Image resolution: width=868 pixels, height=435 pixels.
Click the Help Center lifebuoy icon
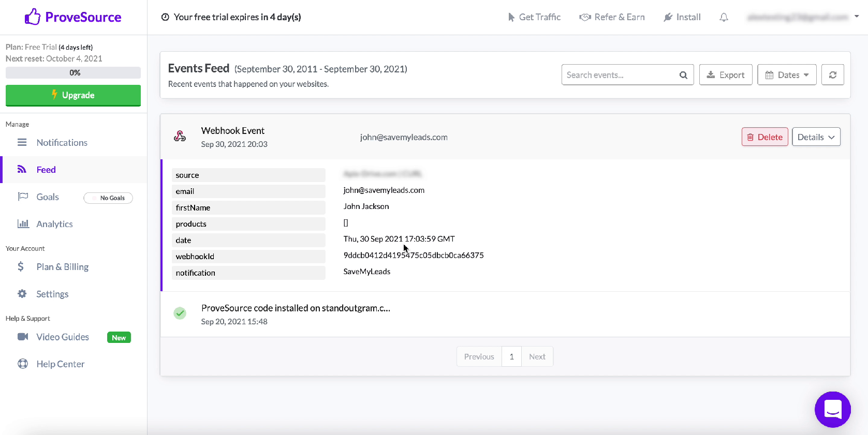(x=23, y=364)
